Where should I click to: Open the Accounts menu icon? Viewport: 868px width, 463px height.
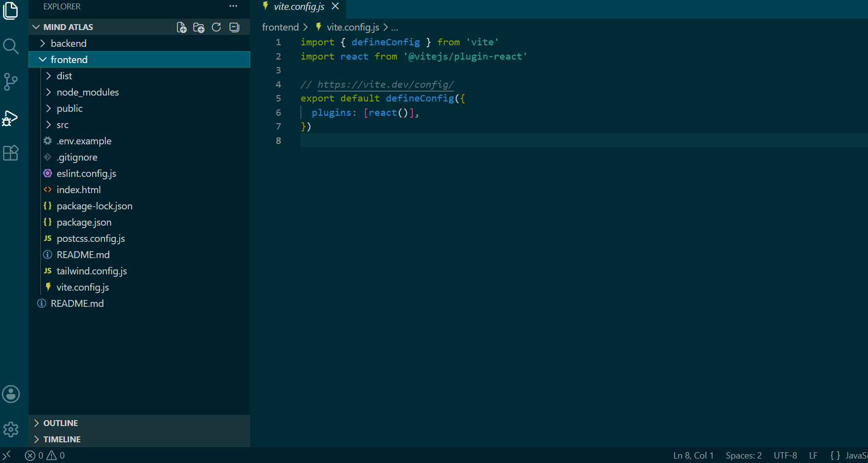point(11,394)
